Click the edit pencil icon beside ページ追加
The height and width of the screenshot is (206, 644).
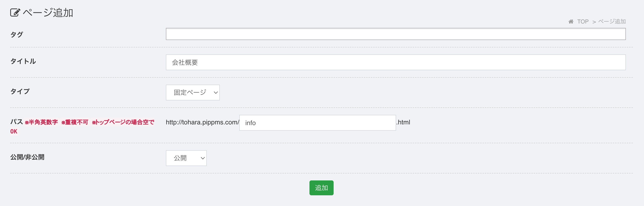click(15, 13)
